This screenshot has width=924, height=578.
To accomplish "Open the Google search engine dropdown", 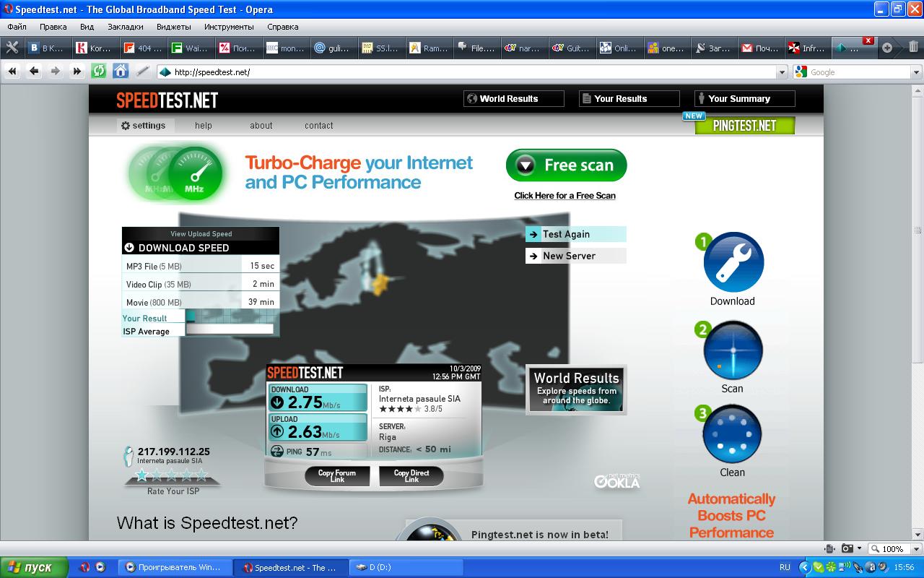I will click(916, 72).
